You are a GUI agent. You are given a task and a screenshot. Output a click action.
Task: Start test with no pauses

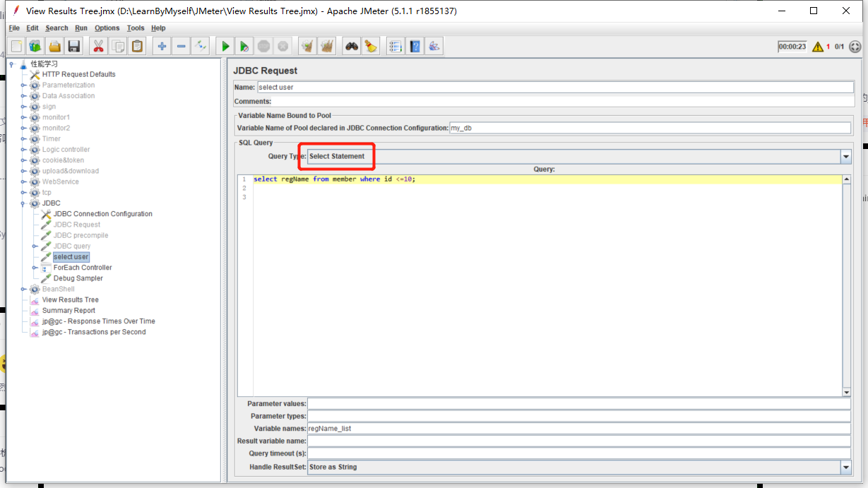pos(244,47)
